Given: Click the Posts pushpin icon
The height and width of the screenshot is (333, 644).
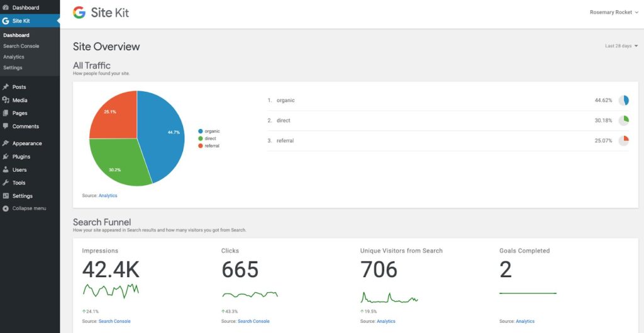Looking at the screenshot, I should click(x=5, y=87).
